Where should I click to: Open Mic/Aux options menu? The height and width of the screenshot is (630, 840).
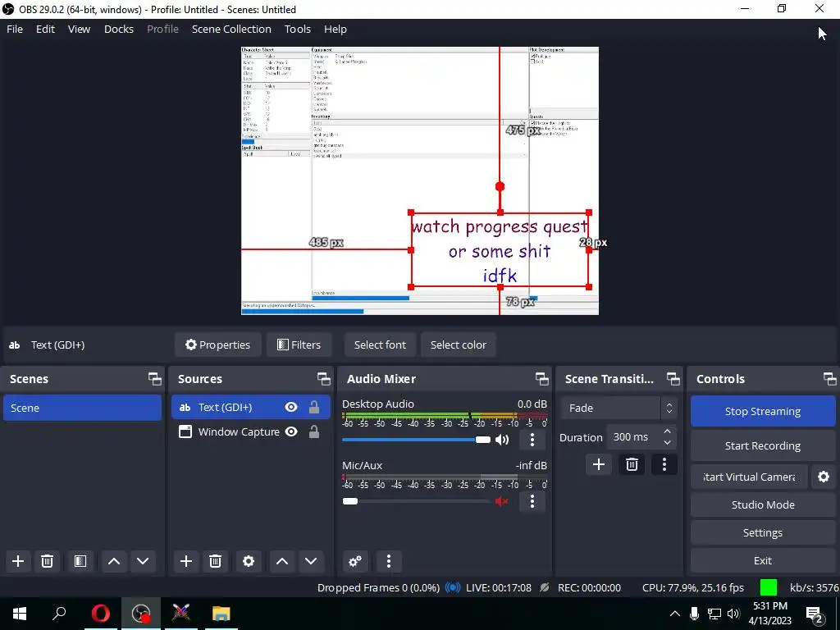click(x=532, y=501)
